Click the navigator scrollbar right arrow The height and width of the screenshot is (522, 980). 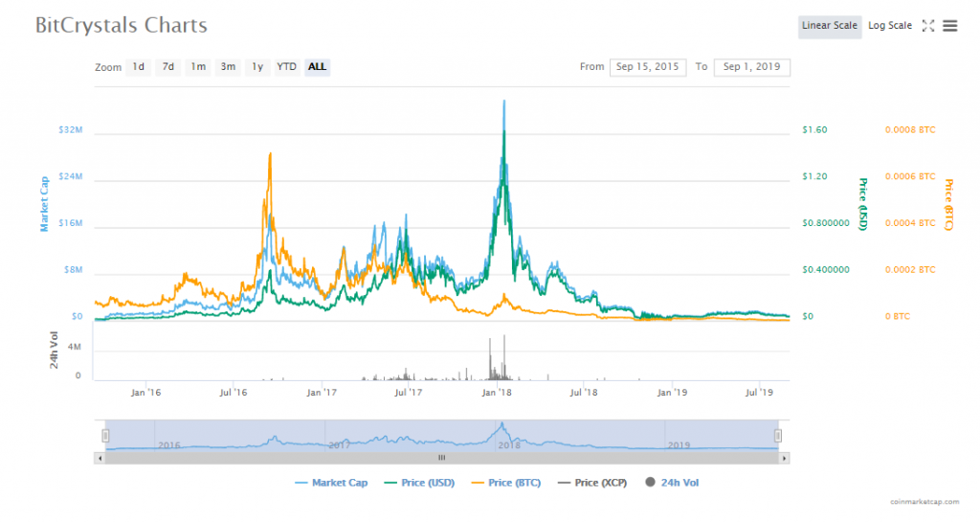pos(785,459)
